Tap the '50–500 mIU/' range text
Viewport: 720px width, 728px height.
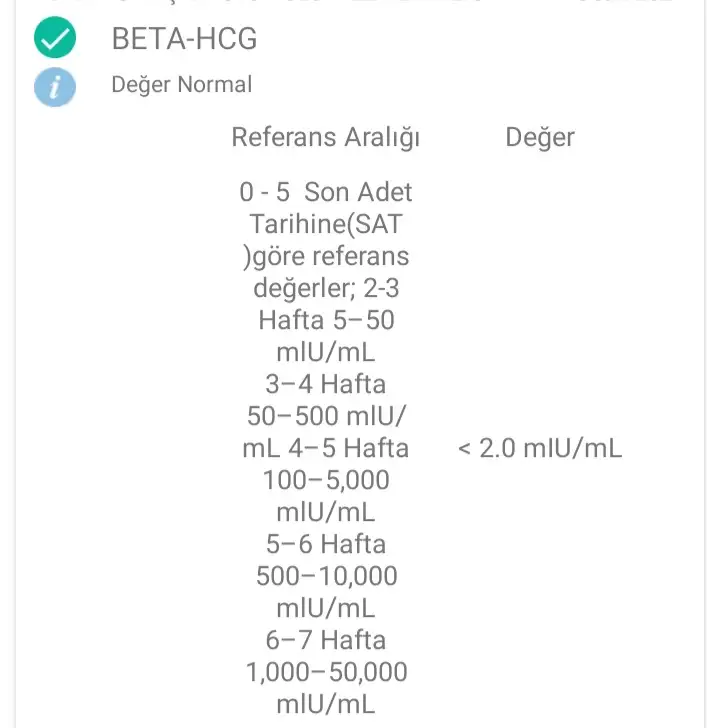click(x=326, y=416)
